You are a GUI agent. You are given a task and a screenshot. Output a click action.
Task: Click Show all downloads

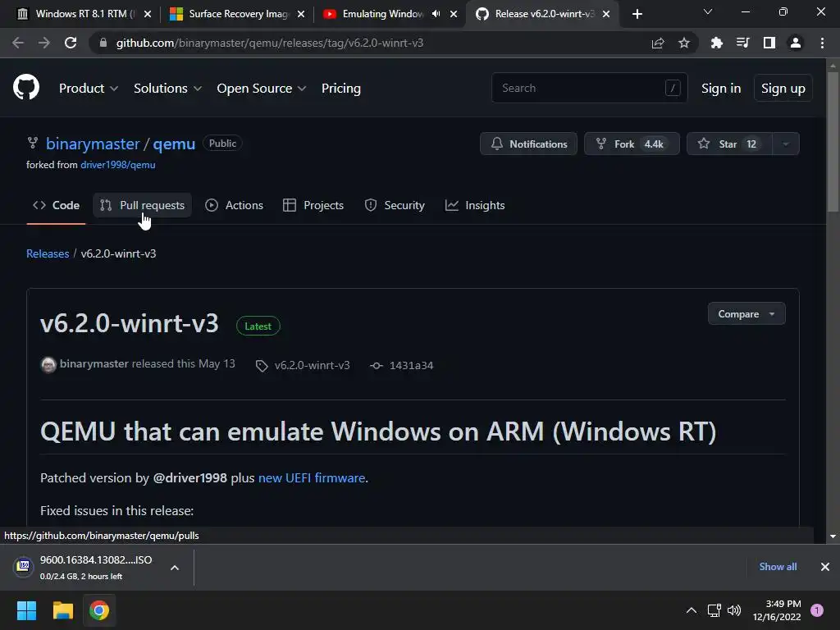(x=778, y=566)
